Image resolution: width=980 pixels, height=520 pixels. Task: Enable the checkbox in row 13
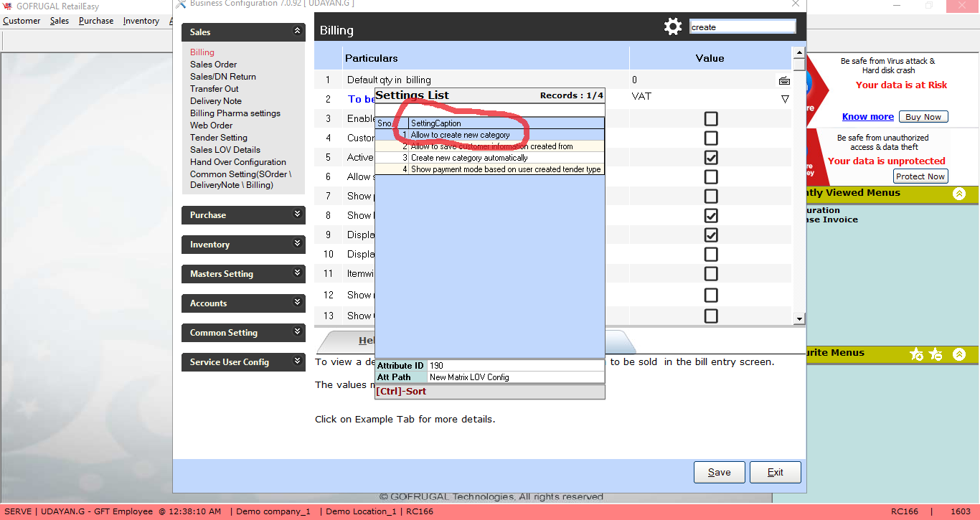(x=711, y=316)
